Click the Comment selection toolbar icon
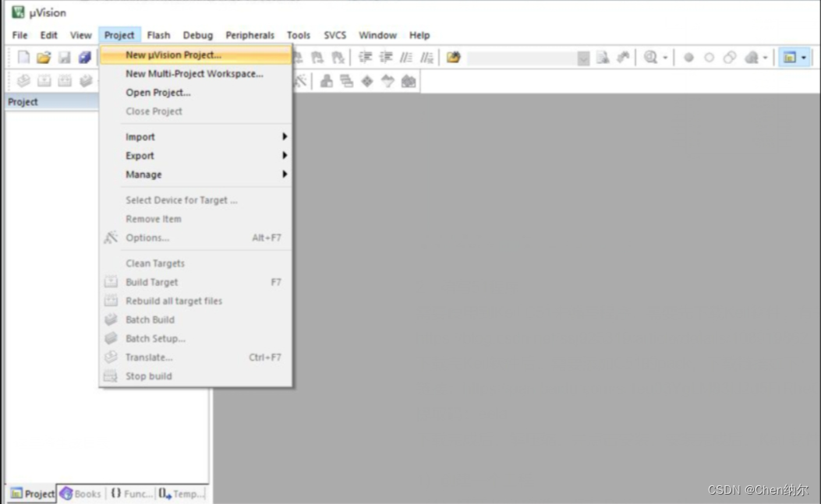Image resolution: width=821 pixels, height=504 pixels. (406, 57)
